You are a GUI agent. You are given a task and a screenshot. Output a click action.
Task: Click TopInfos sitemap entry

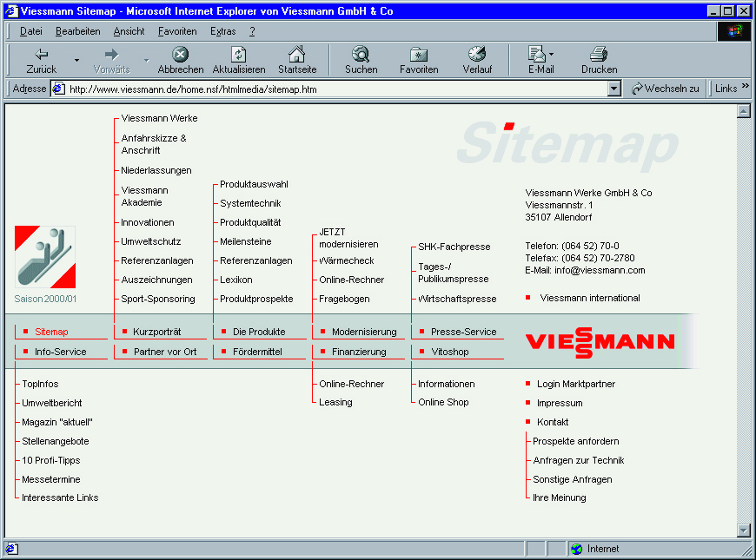(x=40, y=384)
